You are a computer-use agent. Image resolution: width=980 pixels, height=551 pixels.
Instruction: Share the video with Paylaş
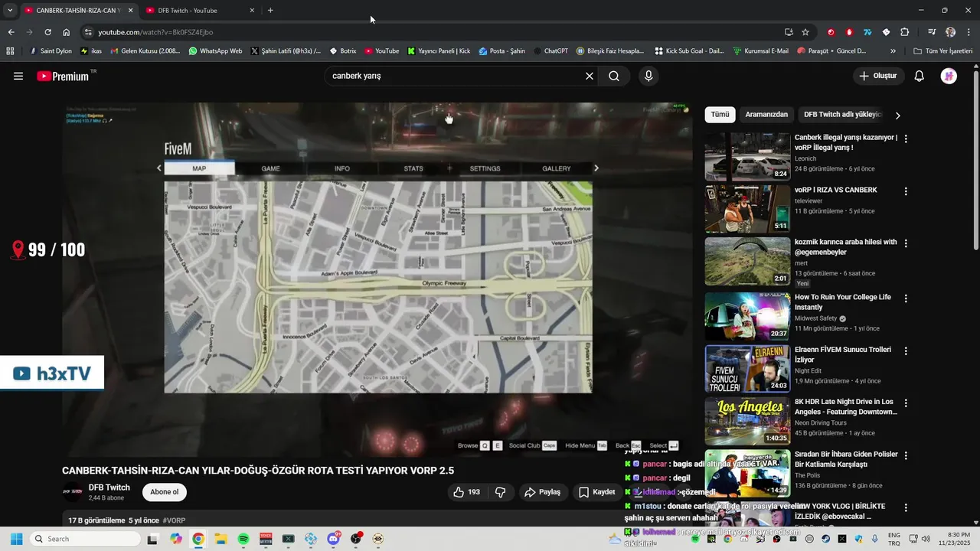coord(542,492)
